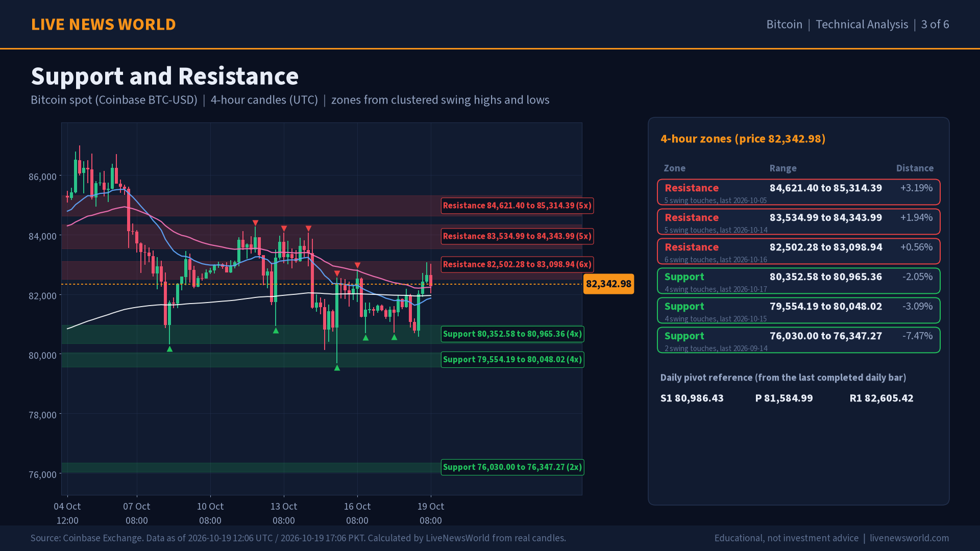Click the R1 82,605.42 pivot value
The height and width of the screenshot is (551, 980).
[881, 398]
